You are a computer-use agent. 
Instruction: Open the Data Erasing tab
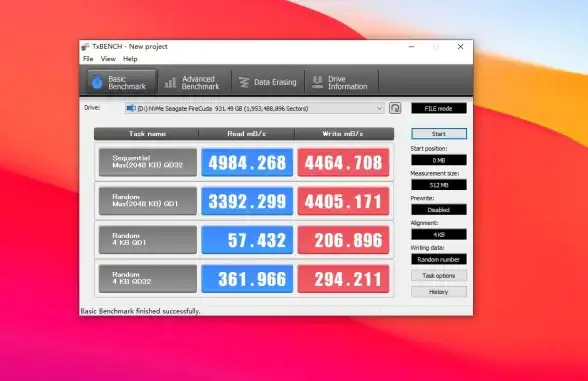pyautogui.click(x=268, y=82)
